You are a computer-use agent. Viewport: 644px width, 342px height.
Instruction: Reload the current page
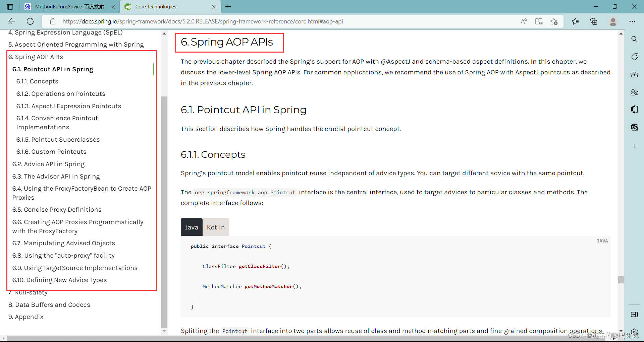pos(30,21)
